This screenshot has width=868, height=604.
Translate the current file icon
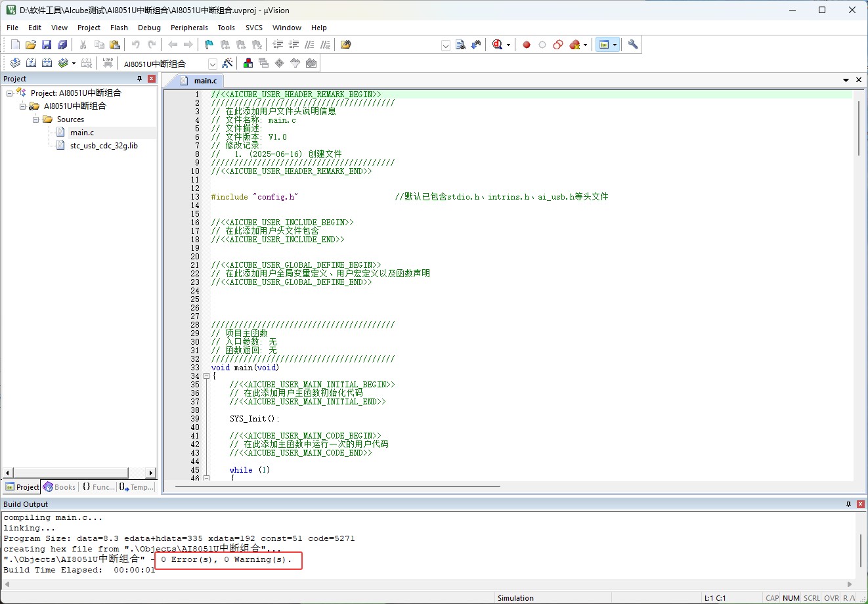tap(15, 63)
